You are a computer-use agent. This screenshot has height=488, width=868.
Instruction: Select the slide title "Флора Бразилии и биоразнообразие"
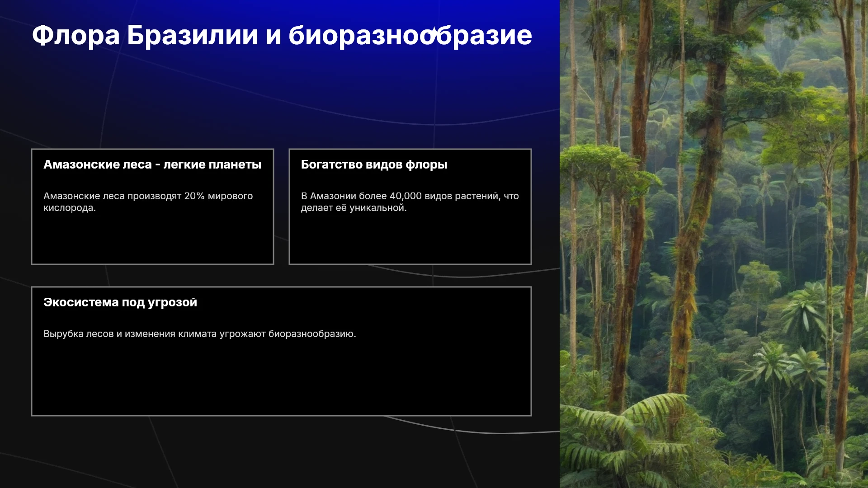click(282, 35)
